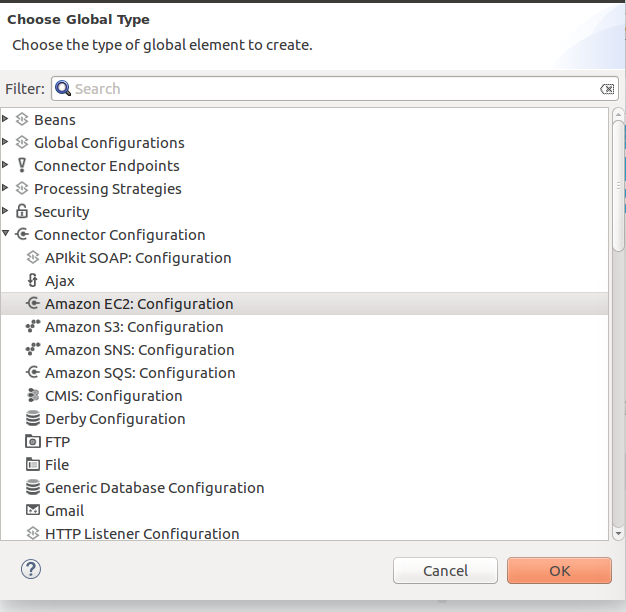Collapse the Connector Configuration node
Screen dimensions: 626x612
(5, 233)
